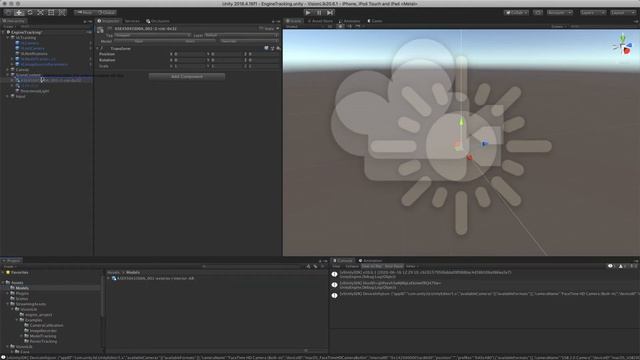Select the Rotate tool in toolbar
The width and height of the screenshot is (640, 360).
[30, 13]
